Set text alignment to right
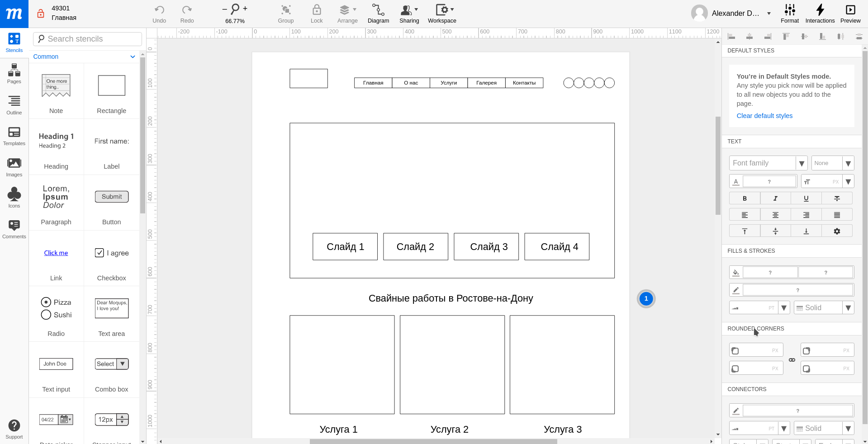 [806, 215]
